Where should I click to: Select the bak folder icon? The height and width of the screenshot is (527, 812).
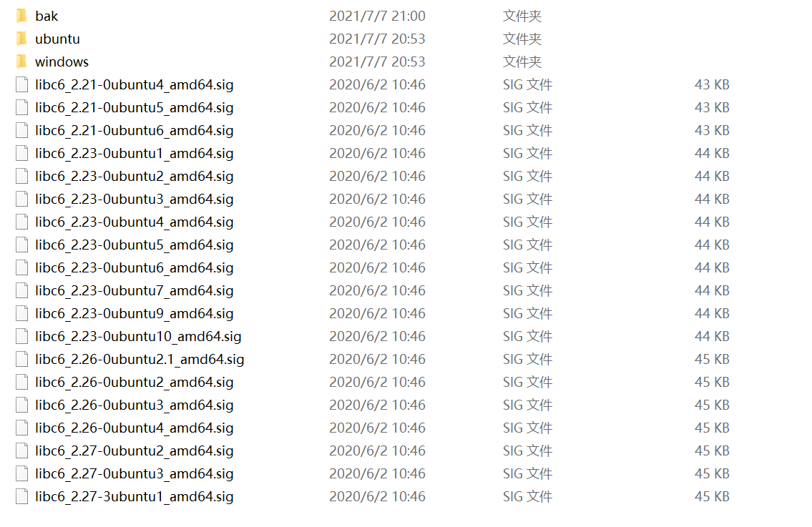tap(21, 16)
